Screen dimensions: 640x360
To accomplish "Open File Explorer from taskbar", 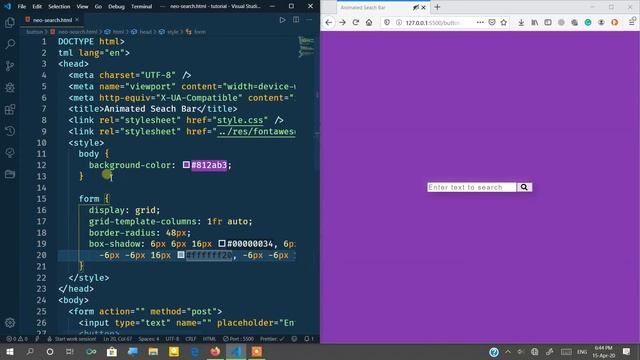I will 153,351.
